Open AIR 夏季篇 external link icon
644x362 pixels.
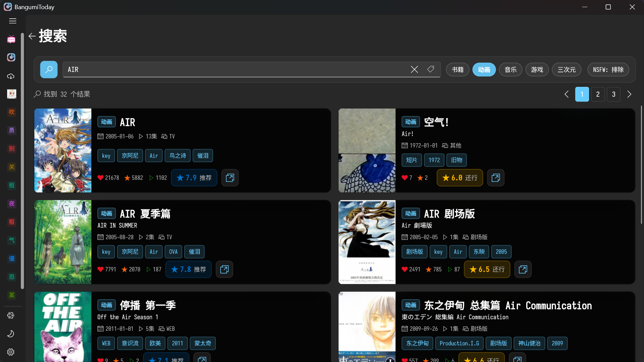pyautogui.click(x=224, y=269)
